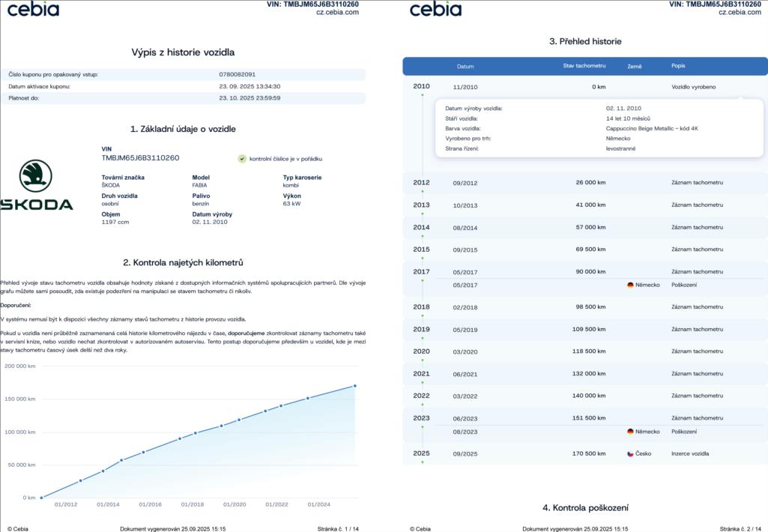Viewport: 768px width, 532px height.
Task: Click the German flag in the 08/2023 row
Action: [630, 432]
